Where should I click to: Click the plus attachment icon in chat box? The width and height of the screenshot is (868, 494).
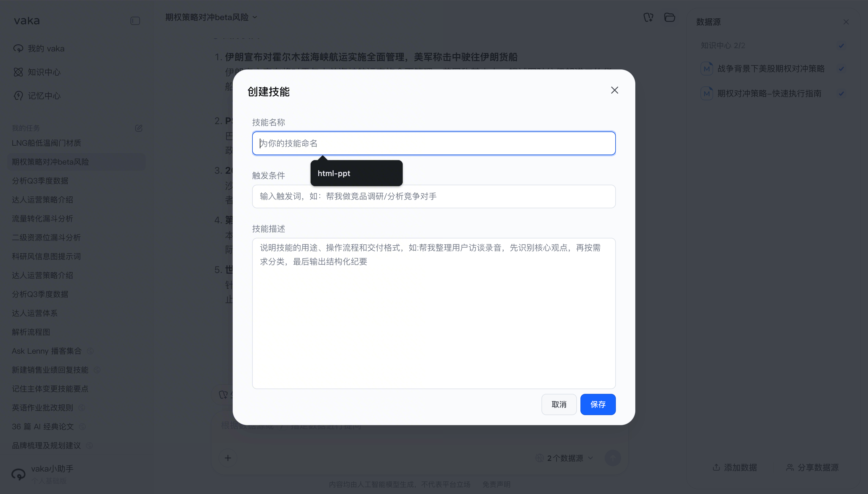click(x=228, y=458)
